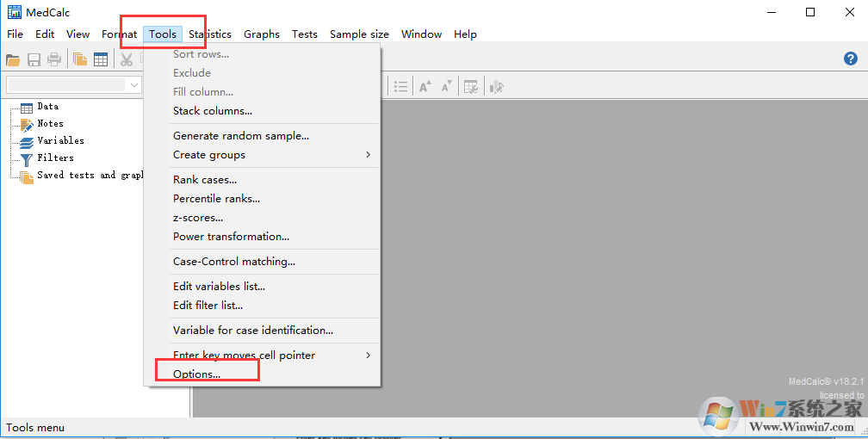Click the bullet list formatting icon
The width and height of the screenshot is (868, 439).
click(400, 87)
